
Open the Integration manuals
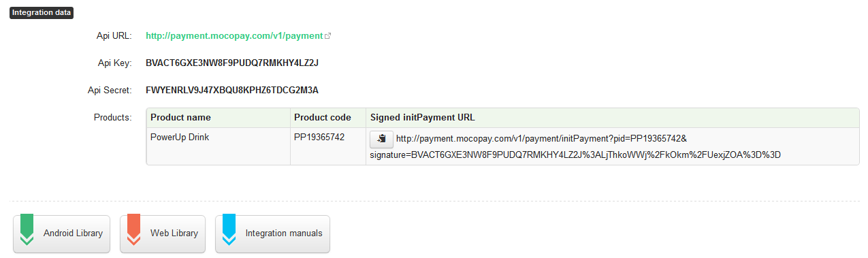(x=272, y=233)
